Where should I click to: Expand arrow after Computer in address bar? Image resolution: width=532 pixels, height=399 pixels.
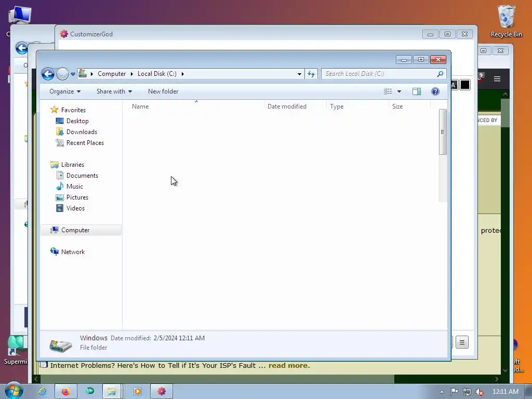[x=131, y=74]
